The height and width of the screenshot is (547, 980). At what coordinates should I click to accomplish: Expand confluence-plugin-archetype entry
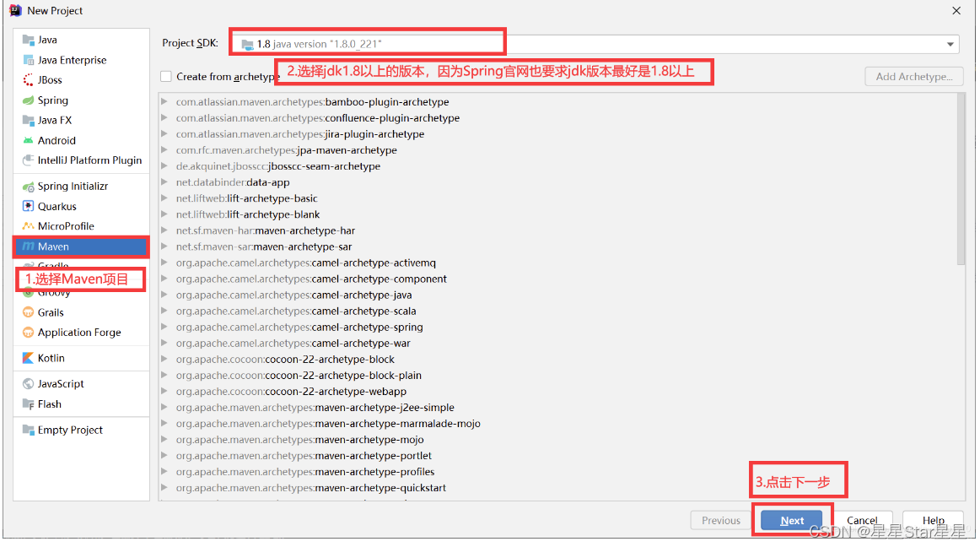164,117
